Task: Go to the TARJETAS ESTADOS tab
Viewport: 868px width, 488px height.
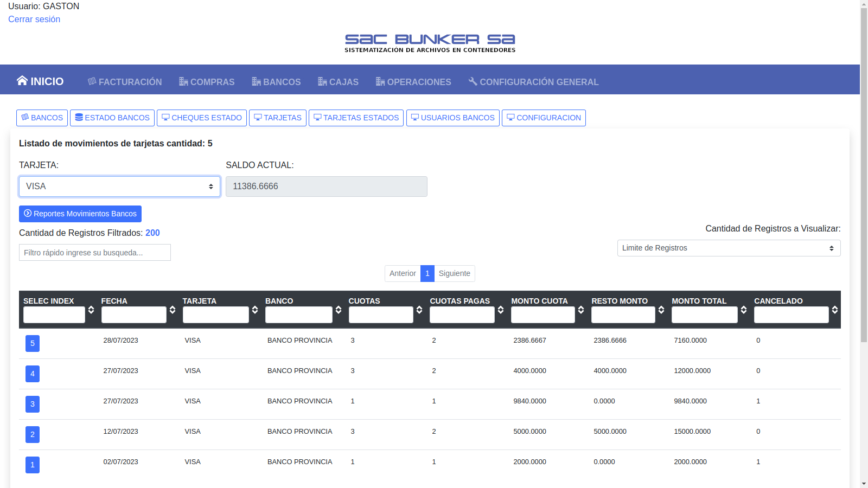Action: (356, 118)
